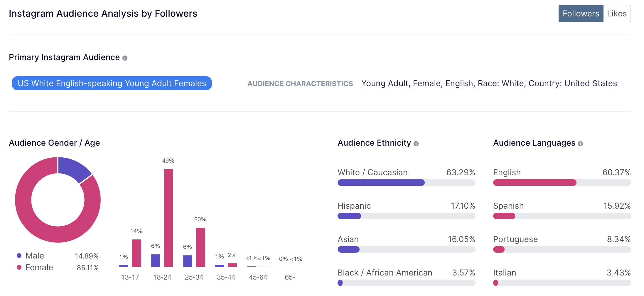Screen dimensions: 644x296
Task: Switch to the Likes view
Action: (617, 13)
